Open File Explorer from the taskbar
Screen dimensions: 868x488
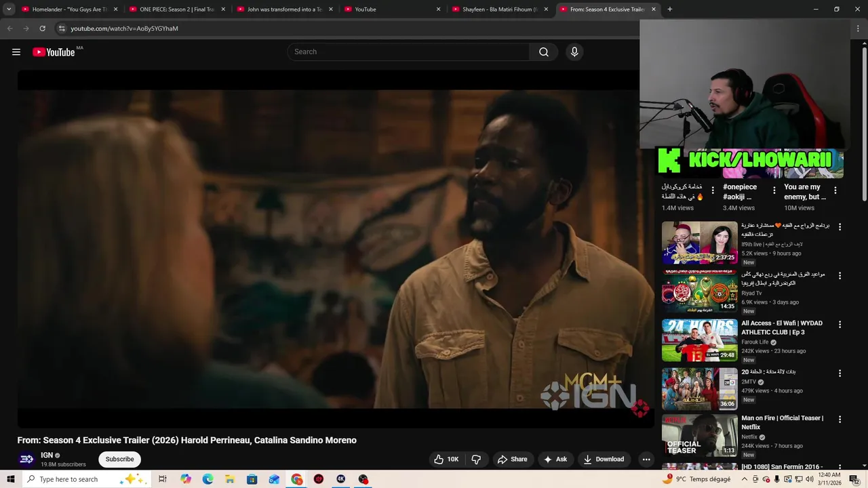coord(230,479)
